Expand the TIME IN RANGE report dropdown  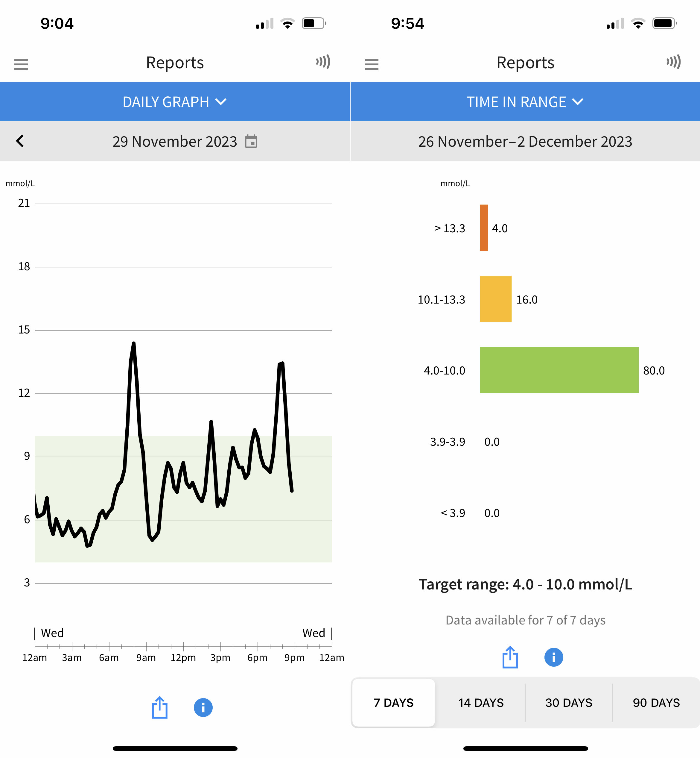pos(525,101)
